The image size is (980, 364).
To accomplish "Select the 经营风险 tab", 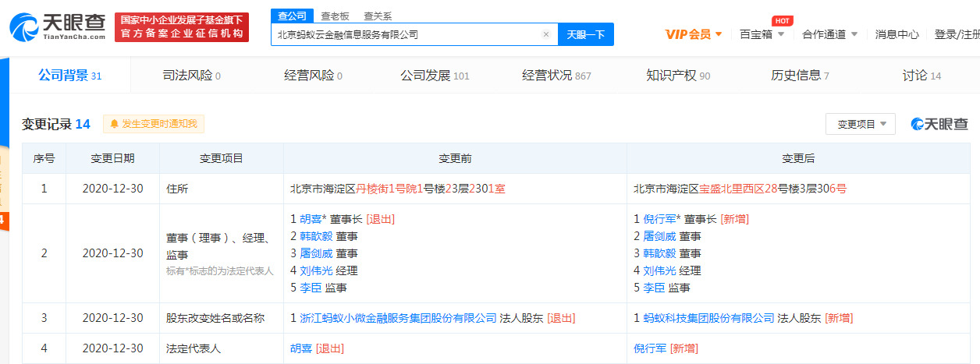I will (x=313, y=76).
